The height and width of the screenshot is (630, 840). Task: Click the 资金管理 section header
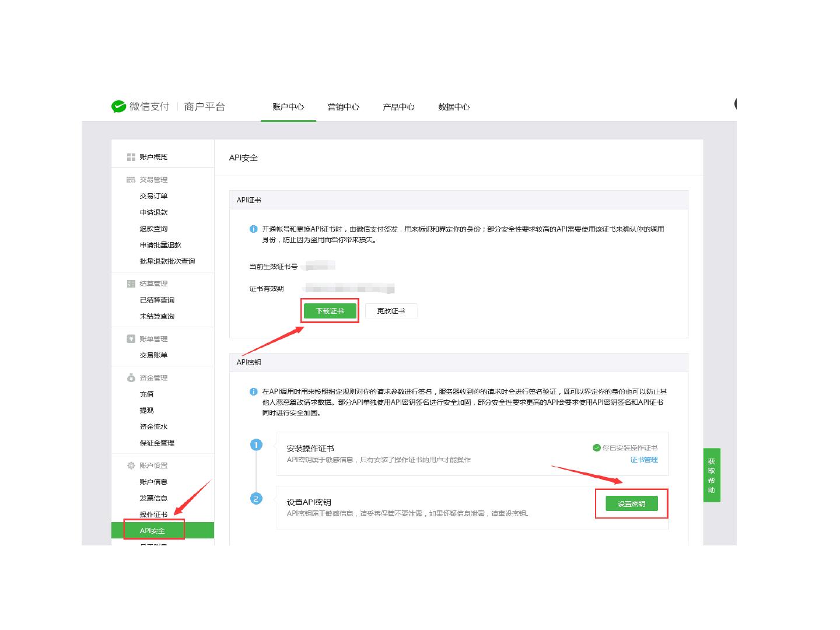(x=153, y=378)
